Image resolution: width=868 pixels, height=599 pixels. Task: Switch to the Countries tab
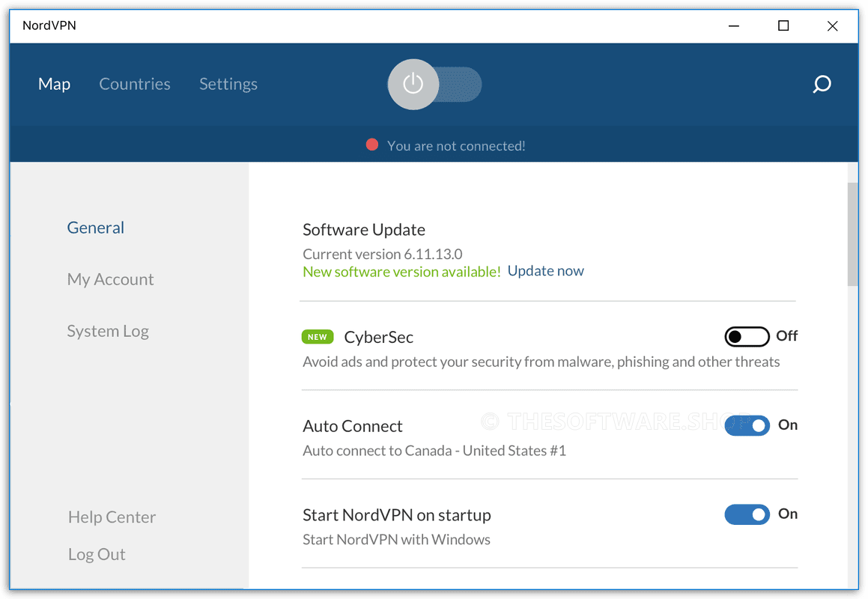(135, 84)
